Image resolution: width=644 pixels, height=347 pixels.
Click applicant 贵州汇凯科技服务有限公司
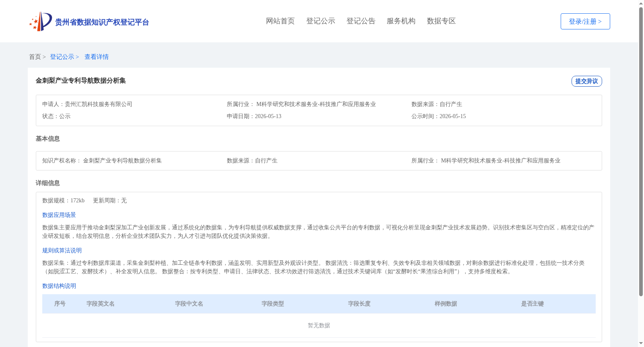[99, 104]
